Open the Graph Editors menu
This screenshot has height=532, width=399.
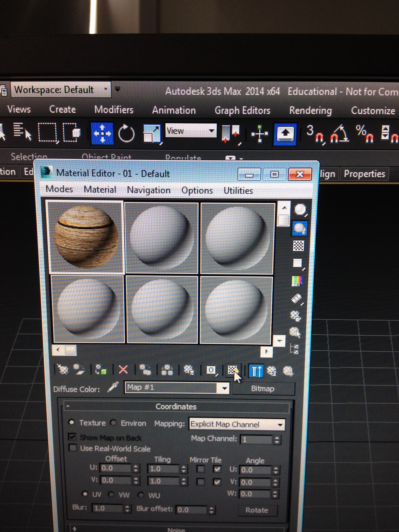(x=242, y=110)
